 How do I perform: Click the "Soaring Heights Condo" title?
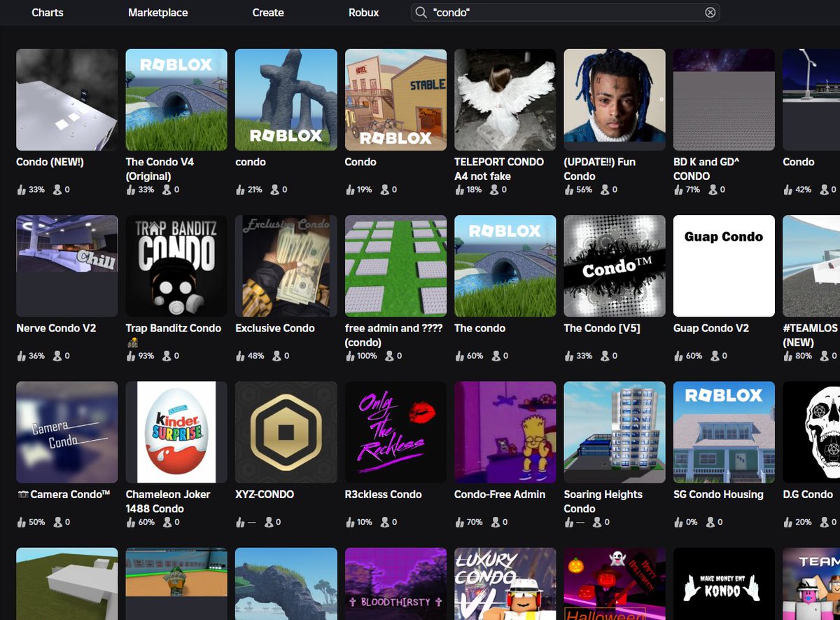(603, 502)
